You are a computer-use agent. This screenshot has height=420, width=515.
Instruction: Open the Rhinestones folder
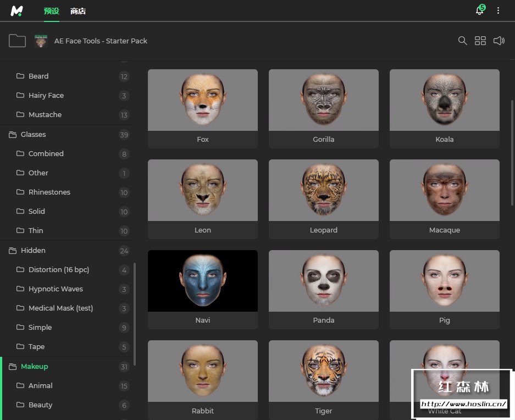pos(49,192)
